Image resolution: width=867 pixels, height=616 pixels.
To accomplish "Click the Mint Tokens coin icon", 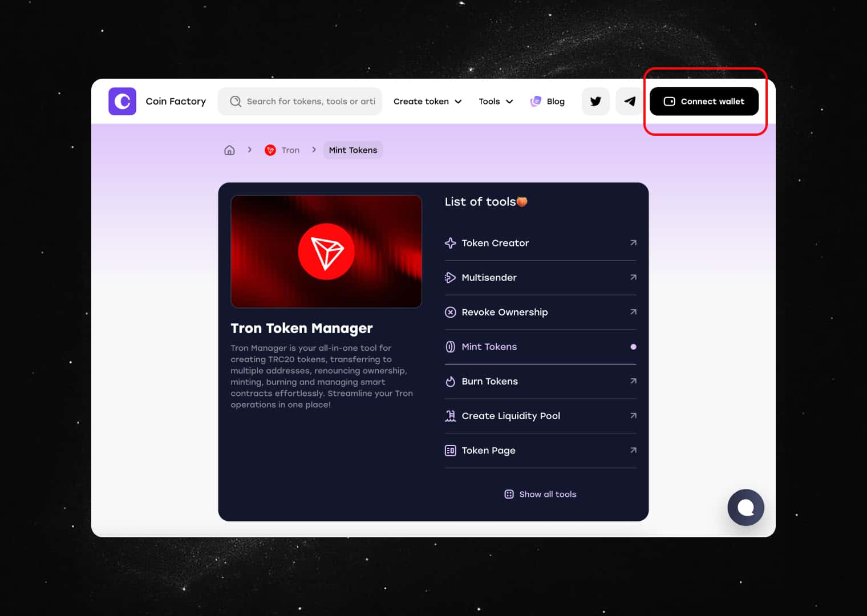I will pyautogui.click(x=450, y=347).
